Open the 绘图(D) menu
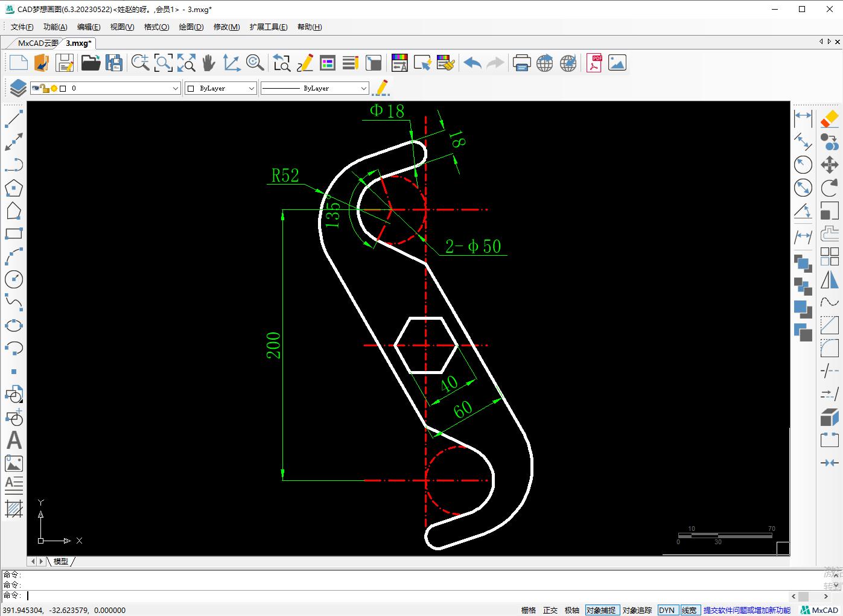The width and height of the screenshot is (843, 616). pos(191,27)
